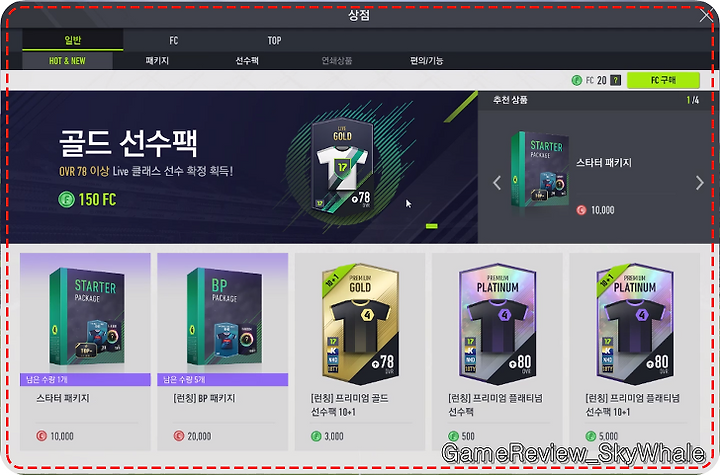Show previous recommended item with left chevron
Image resolution: width=720 pixels, height=475 pixels.
[497, 183]
